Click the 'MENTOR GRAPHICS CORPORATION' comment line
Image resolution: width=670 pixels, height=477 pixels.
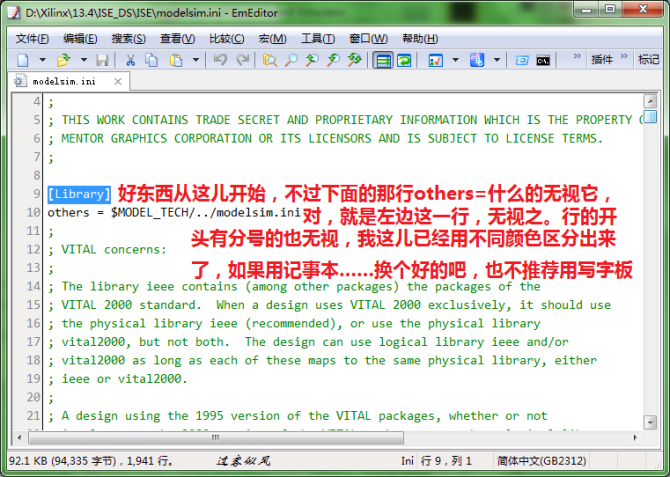point(325,138)
